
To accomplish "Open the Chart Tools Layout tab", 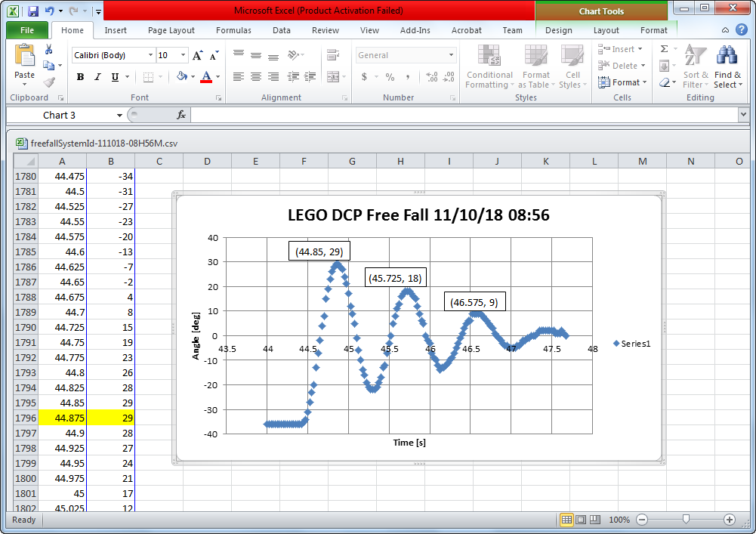I will coord(606,30).
